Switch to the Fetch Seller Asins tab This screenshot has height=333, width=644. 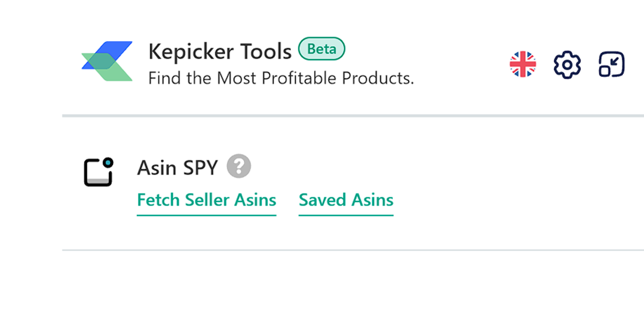click(207, 200)
